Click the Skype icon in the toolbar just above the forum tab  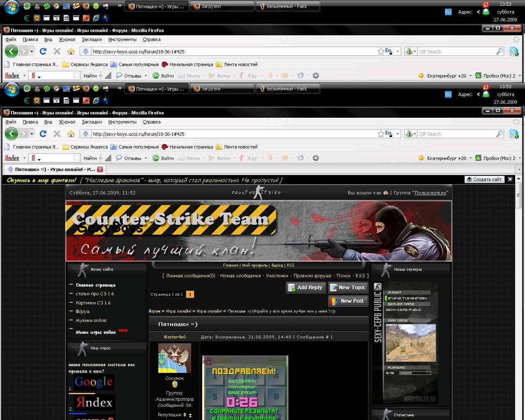click(514, 134)
